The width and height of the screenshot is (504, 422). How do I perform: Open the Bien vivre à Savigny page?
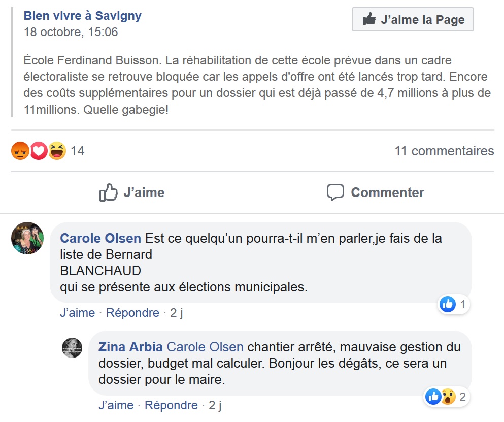83,16
